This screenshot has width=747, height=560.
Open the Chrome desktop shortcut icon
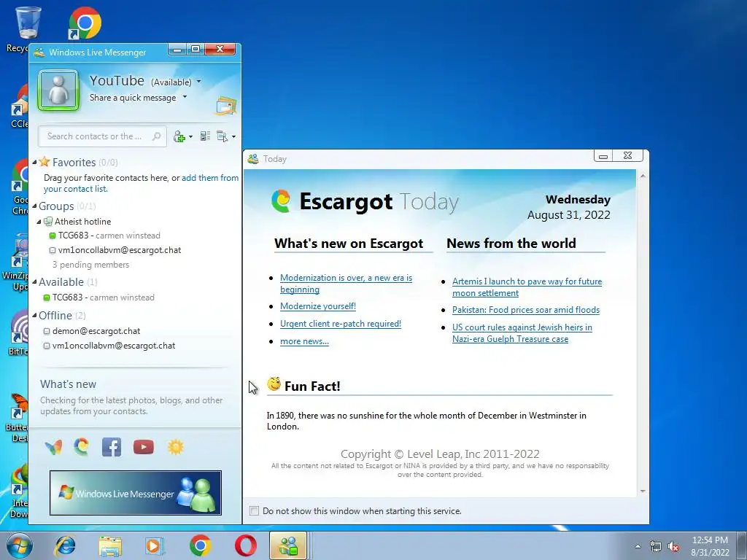(x=85, y=23)
